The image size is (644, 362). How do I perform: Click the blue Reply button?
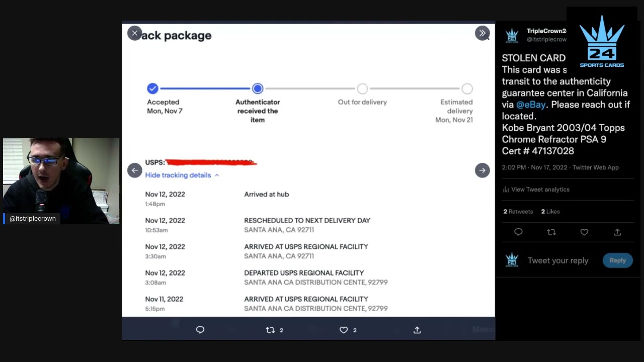click(617, 260)
